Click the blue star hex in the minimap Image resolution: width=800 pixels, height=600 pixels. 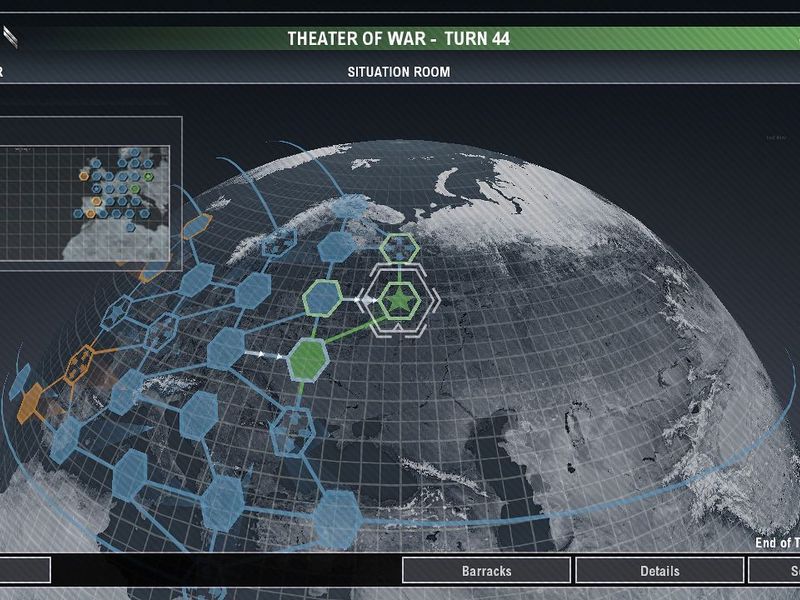pos(96,188)
